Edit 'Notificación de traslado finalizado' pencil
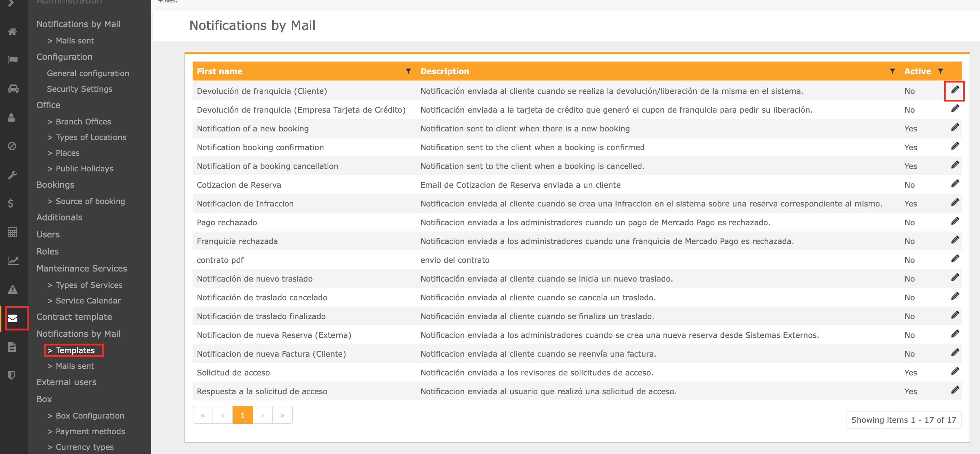The width and height of the screenshot is (980, 454). point(955,315)
